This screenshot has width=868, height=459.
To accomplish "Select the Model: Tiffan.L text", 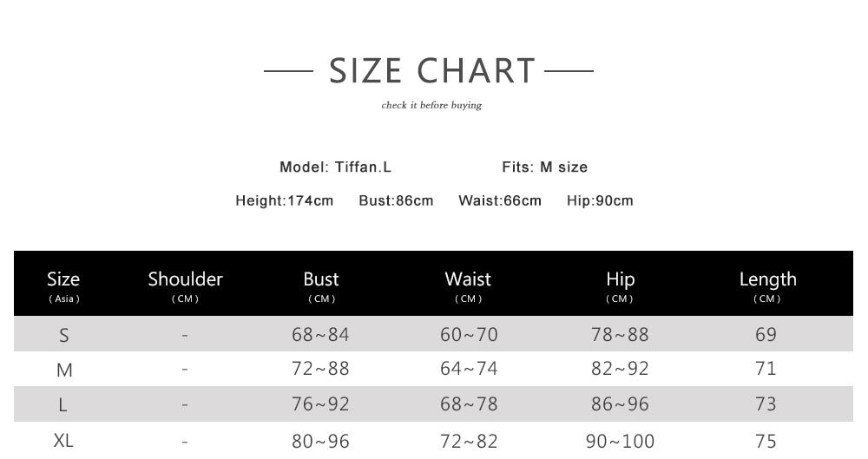I will (335, 167).
